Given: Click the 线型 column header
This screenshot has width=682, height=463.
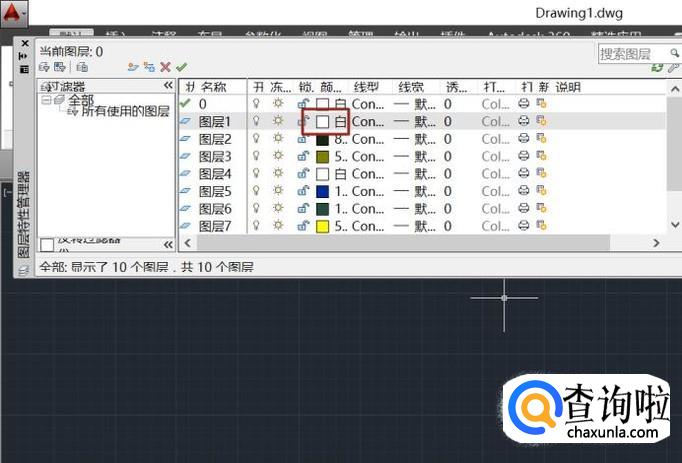Looking at the screenshot, I should tap(365, 87).
